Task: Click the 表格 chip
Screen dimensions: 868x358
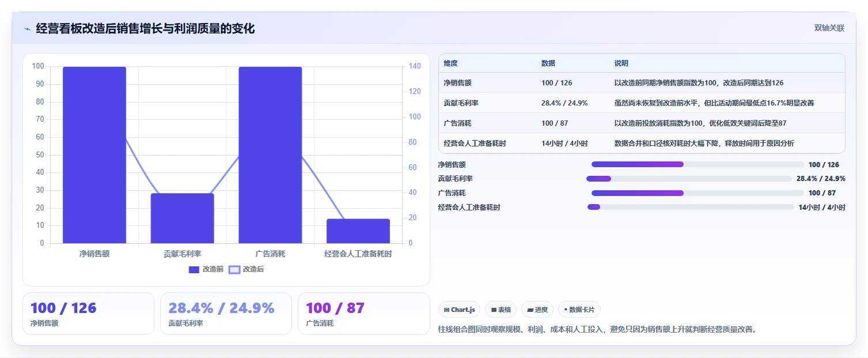Action: click(x=501, y=310)
